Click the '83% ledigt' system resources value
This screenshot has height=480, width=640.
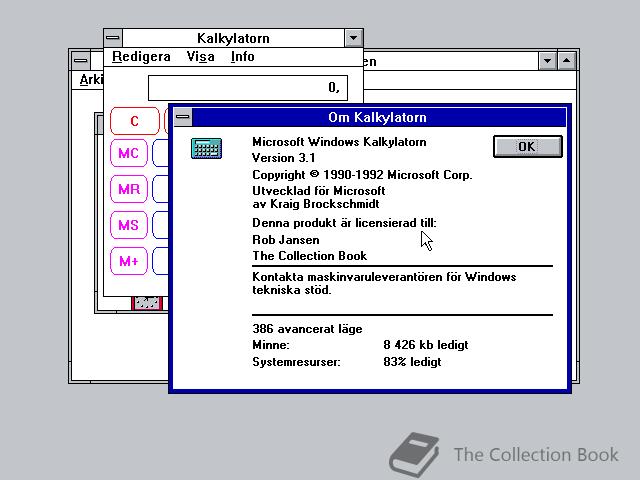coord(412,362)
